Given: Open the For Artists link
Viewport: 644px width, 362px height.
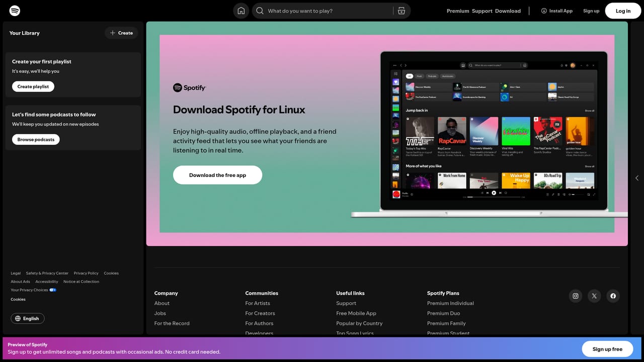Looking at the screenshot, I should pyautogui.click(x=258, y=303).
